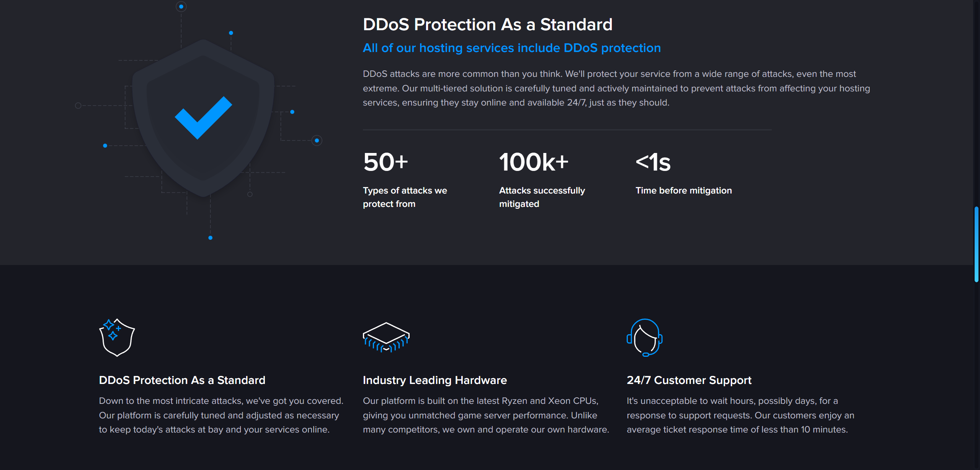Click the sparkle shield DDoS icon

[x=117, y=338]
